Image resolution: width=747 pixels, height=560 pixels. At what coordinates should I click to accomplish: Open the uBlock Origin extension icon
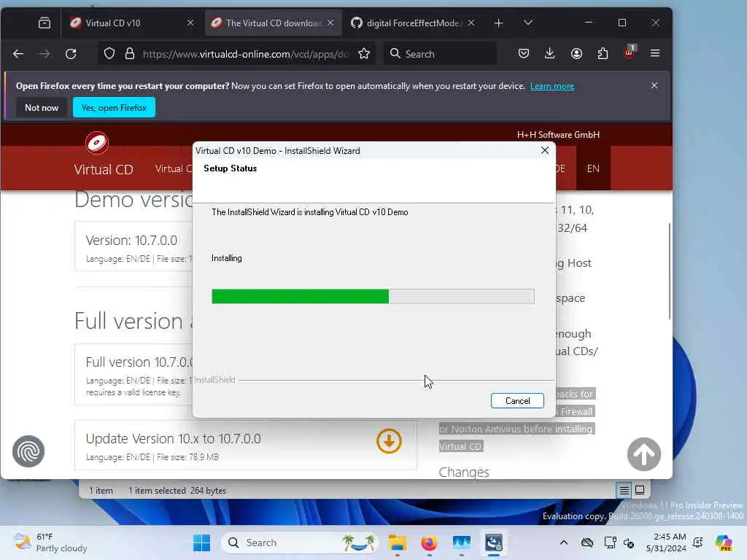[x=630, y=52]
